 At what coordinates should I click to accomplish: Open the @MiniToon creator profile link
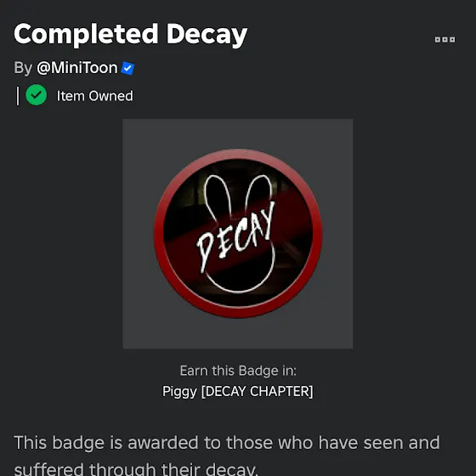tap(76, 67)
